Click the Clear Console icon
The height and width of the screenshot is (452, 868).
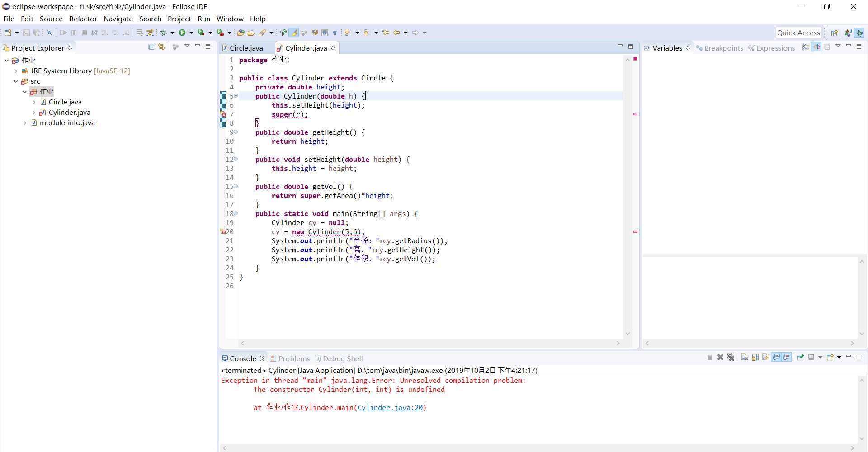coord(745,357)
